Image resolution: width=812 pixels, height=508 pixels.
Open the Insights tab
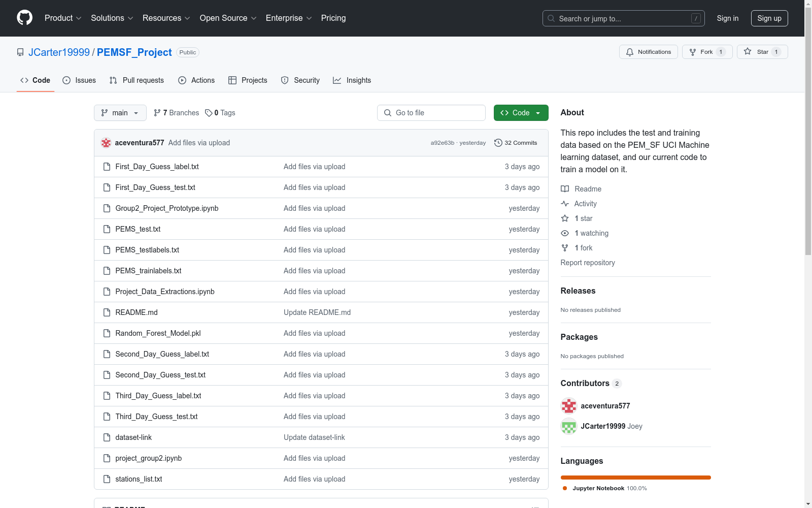[x=352, y=80]
